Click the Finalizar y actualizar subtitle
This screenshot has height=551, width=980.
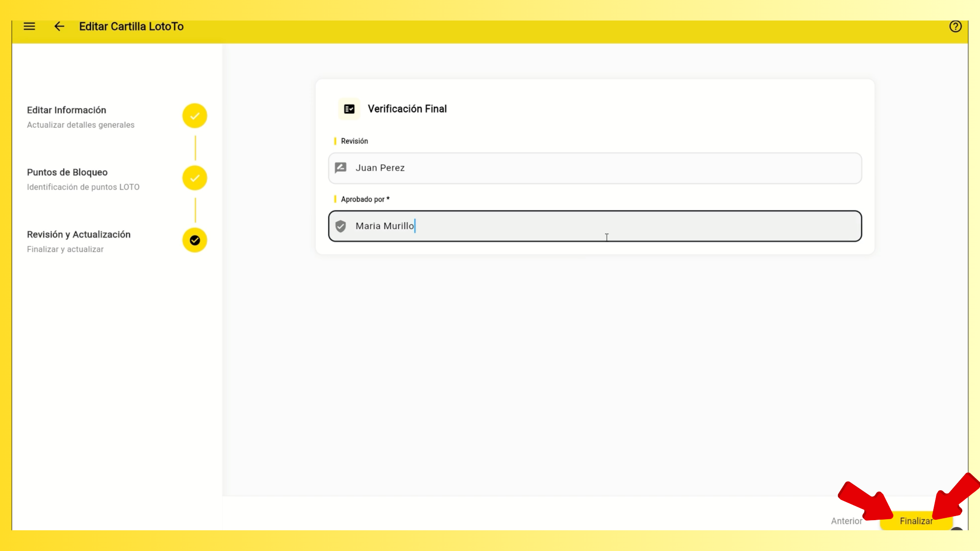click(65, 249)
